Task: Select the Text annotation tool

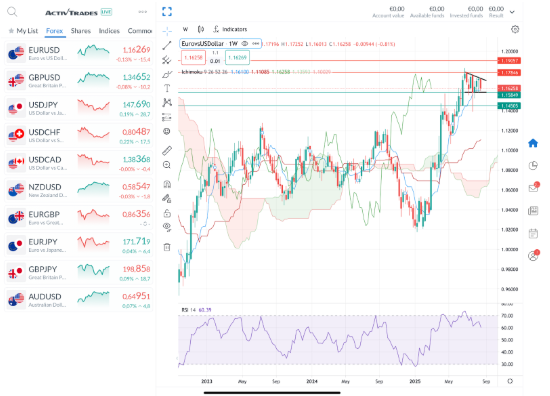Action: (167, 88)
